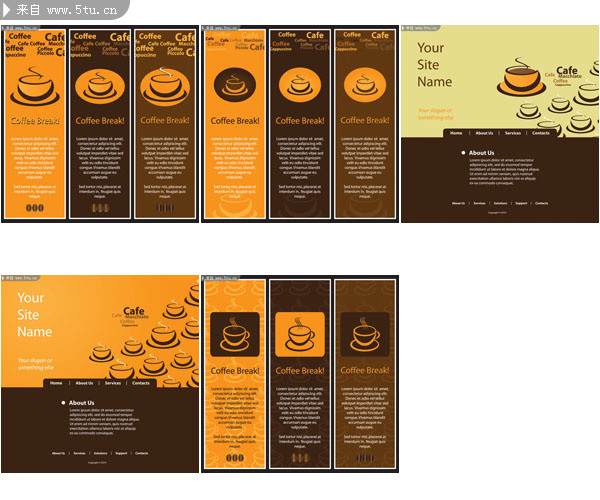Open About Us tab in orange website template
The image size is (600, 500).
click(x=84, y=383)
